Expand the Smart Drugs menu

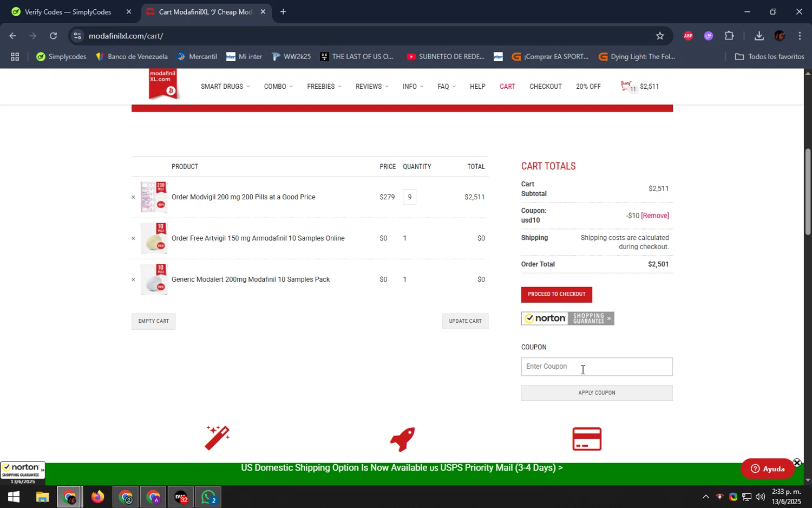pyautogui.click(x=225, y=87)
